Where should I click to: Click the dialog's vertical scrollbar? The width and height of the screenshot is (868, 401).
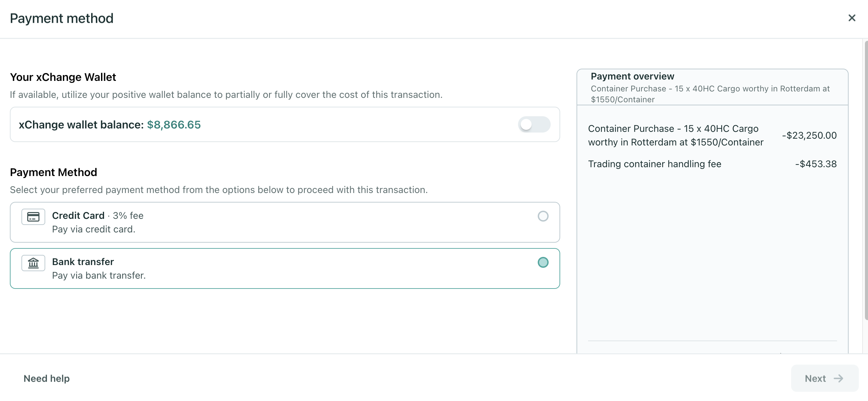pyautogui.click(x=866, y=180)
